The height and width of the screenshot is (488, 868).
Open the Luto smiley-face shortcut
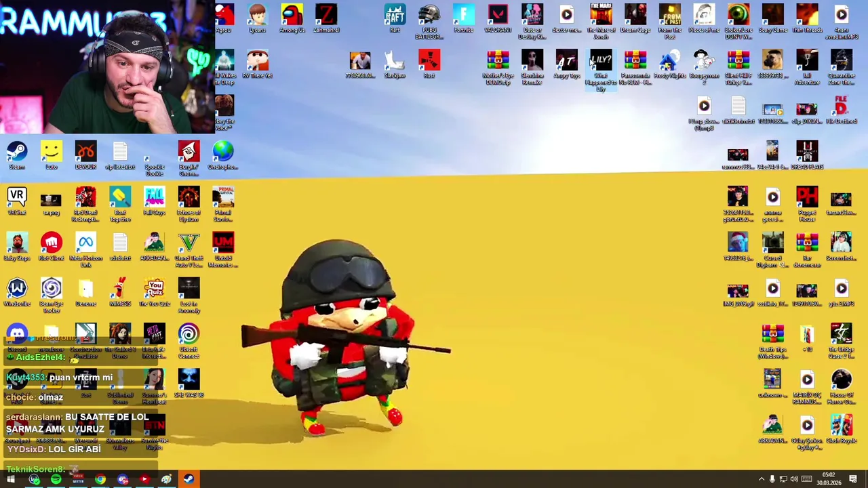click(x=52, y=155)
